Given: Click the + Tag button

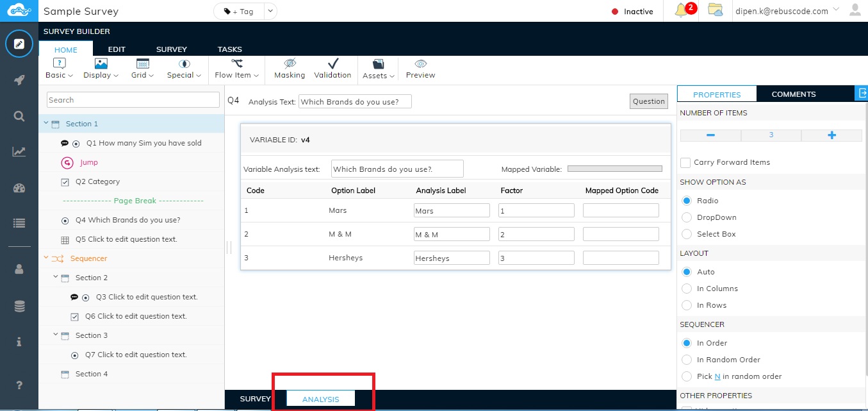Looking at the screenshot, I should pyautogui.click(x=239, y=12).
